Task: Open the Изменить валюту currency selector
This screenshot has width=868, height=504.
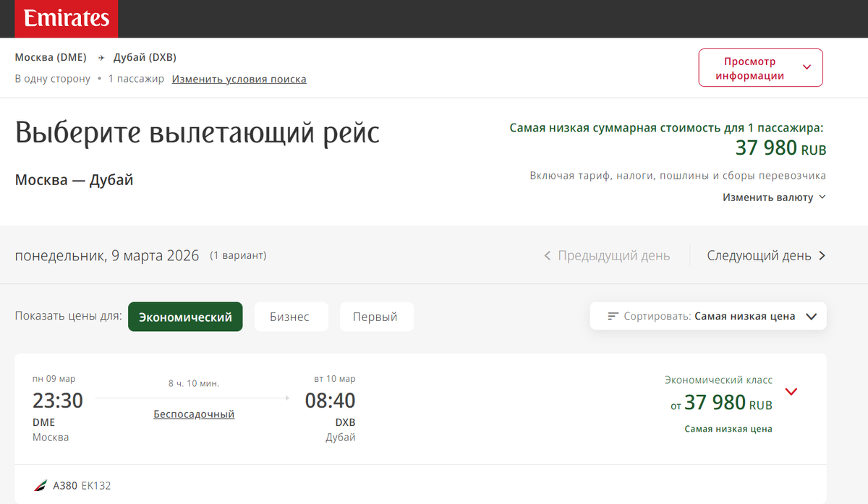Action: 774,197
